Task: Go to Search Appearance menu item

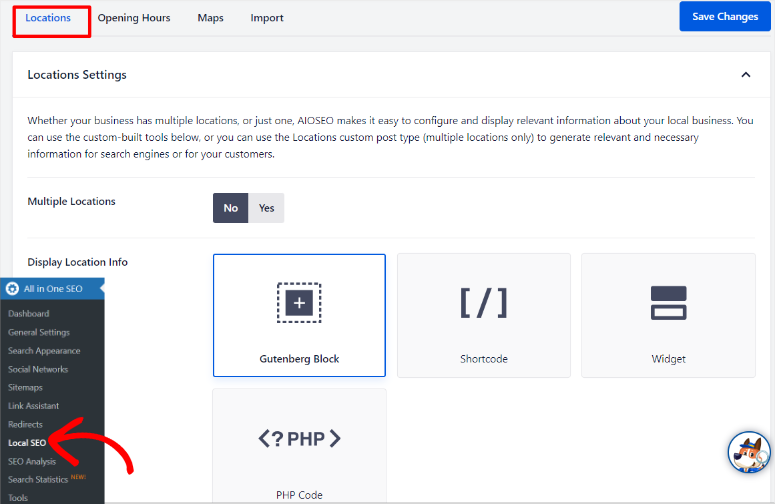Action: click(x=44, y=350)
